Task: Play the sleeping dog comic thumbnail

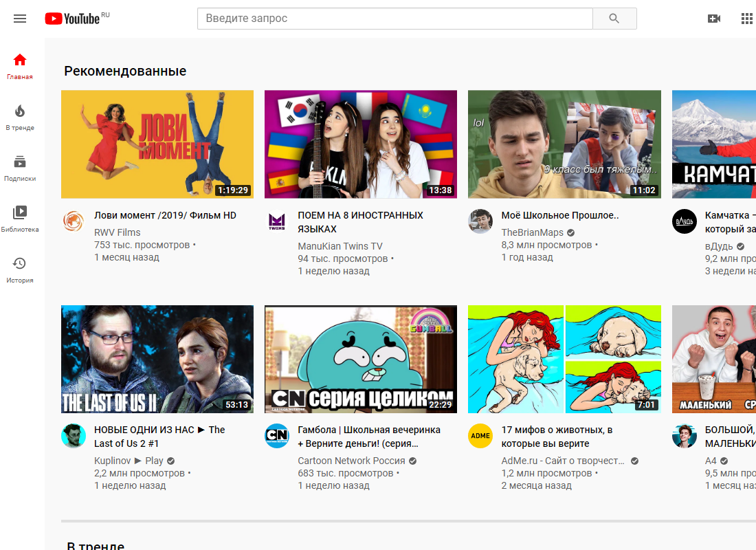Action: pos(564,359)
